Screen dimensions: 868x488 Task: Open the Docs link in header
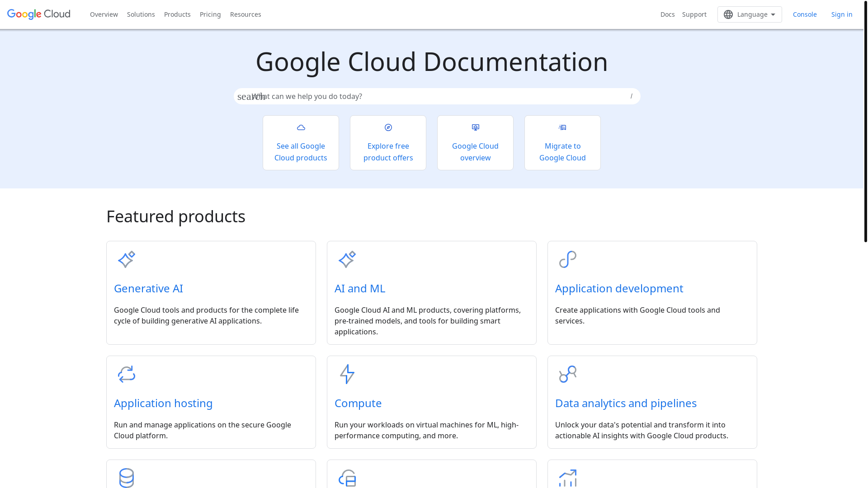(x=667, y=14)
